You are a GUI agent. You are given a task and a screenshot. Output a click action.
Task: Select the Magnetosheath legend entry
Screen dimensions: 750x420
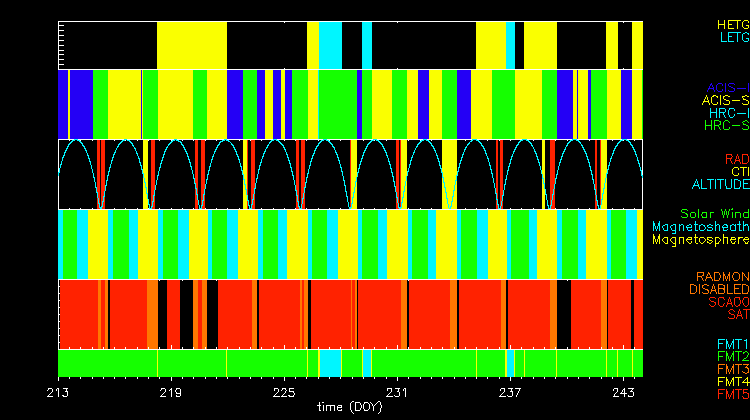coord(706,227)
